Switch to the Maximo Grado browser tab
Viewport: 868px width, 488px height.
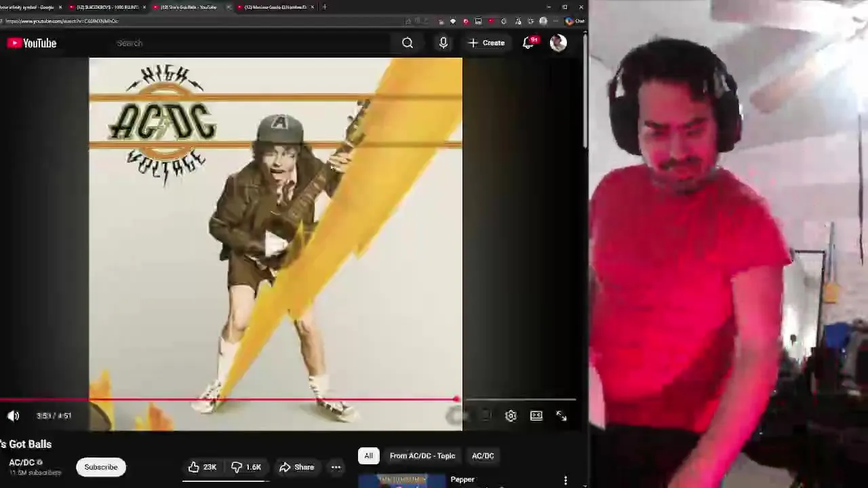[x=275, y=7]
